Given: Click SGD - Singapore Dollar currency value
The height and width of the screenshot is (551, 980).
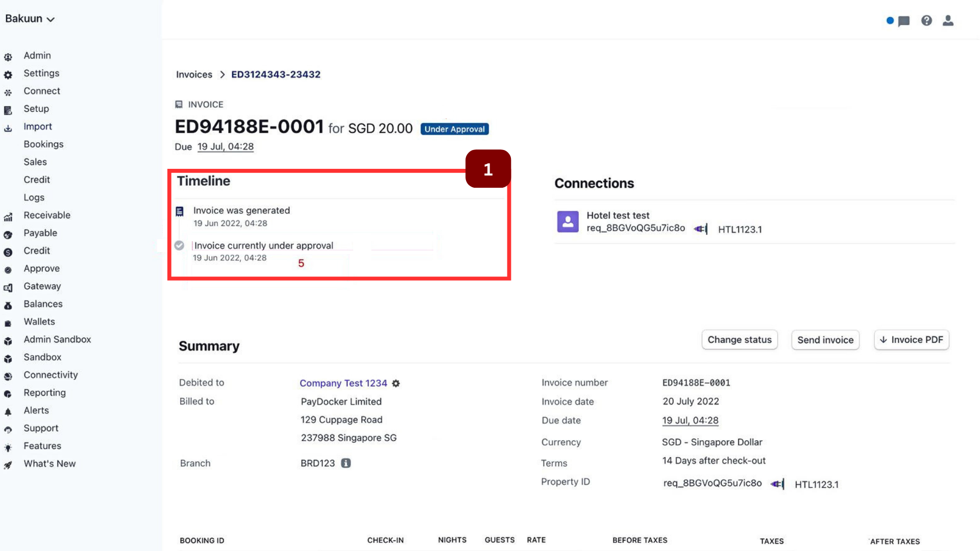Looking at the screenshot, I should pos(712,442).
